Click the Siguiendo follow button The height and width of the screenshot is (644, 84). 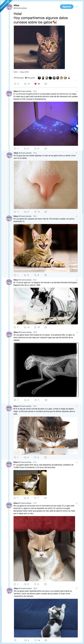[67, 7]
